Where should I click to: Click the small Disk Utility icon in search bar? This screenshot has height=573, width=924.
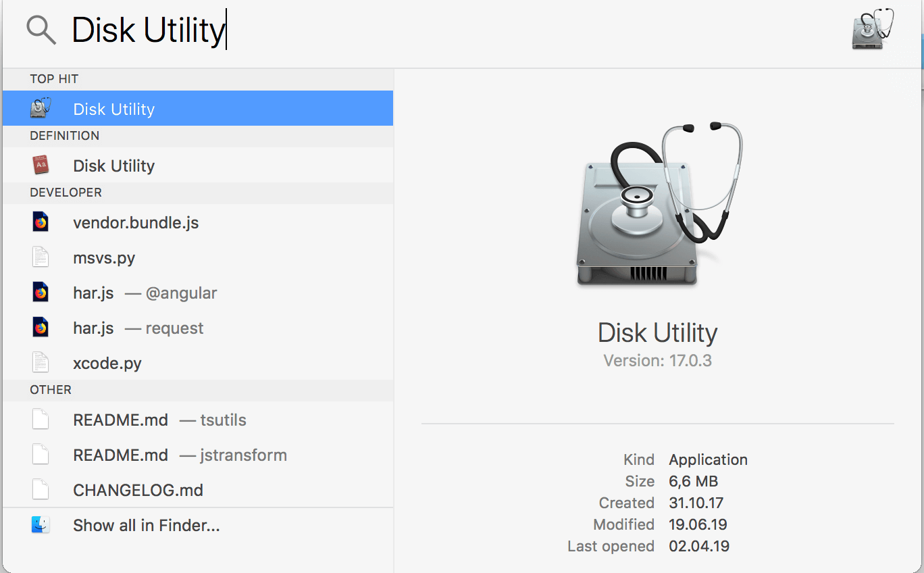coord(873,29)
